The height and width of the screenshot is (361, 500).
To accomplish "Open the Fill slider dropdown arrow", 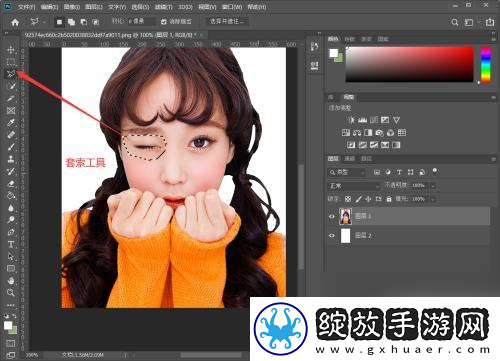I will (433, 199).
